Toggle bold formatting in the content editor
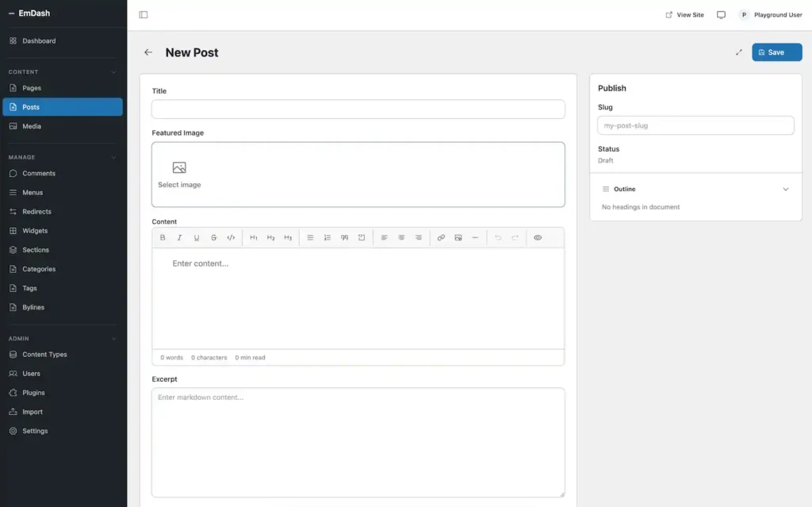This screenshot has width=812, height=507. [x=163, y=237]
